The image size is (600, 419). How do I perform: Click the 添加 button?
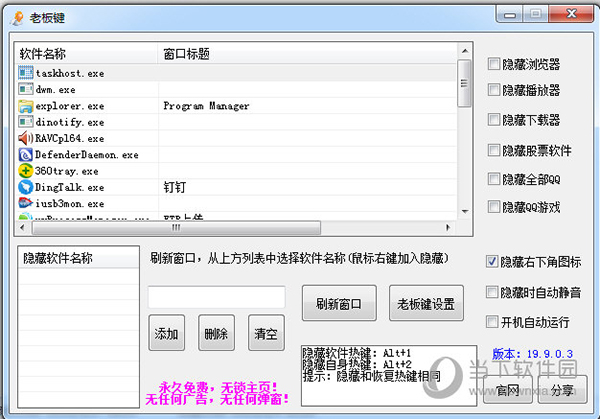pyautogui.click(x=166, y=333)
